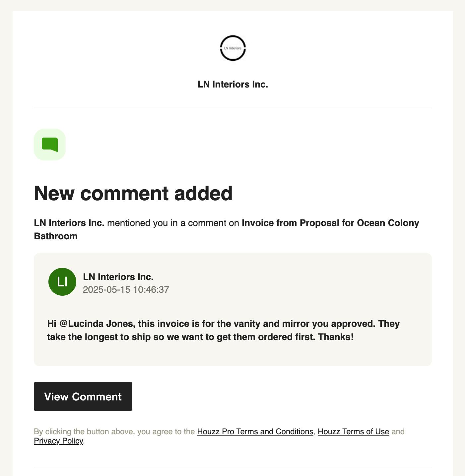Click the word Bathroom in invoice title
The image size is (465, 476).
56,236
